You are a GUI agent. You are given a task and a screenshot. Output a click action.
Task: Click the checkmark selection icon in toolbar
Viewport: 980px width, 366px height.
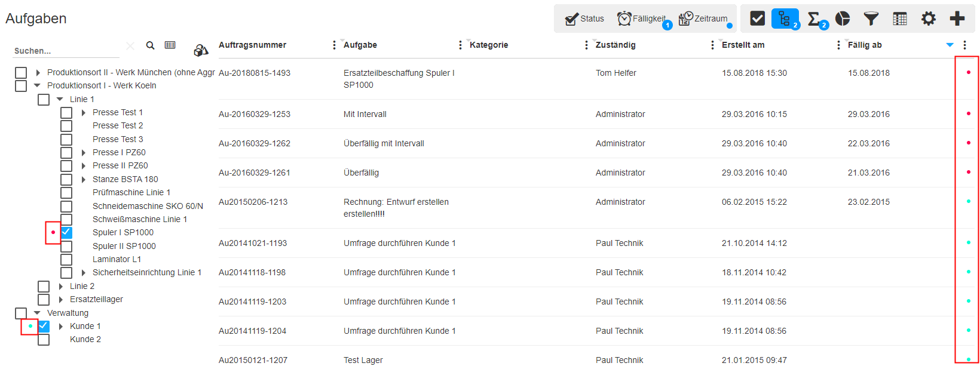point(757,19)
